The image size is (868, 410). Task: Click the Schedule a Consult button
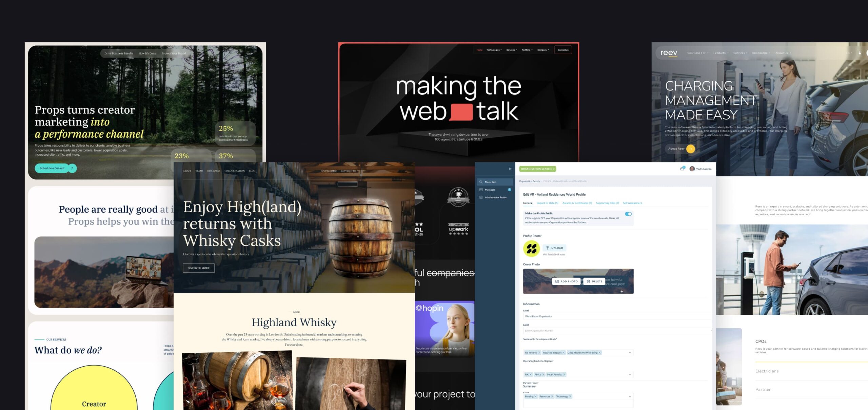(x=52, y=168)
